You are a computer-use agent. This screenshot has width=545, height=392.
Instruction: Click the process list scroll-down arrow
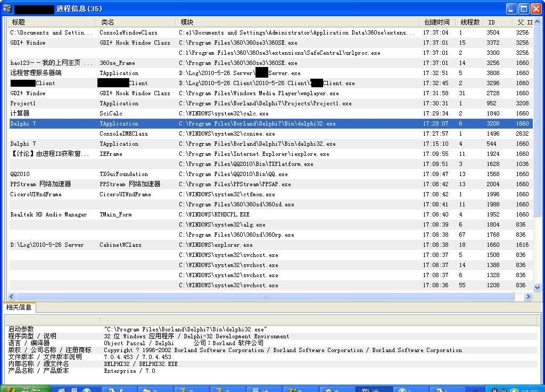click(537, 287)
